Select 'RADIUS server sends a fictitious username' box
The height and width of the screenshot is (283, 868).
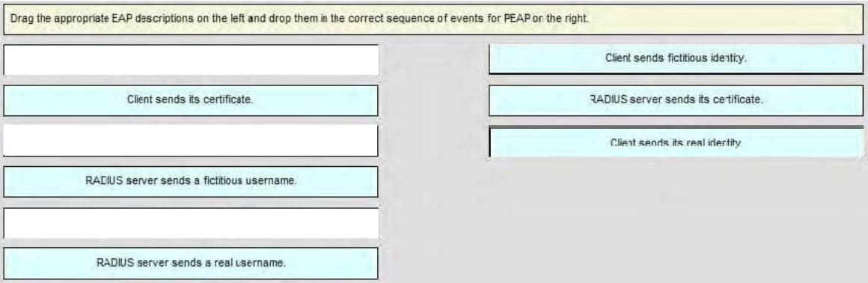coord(191,182)
